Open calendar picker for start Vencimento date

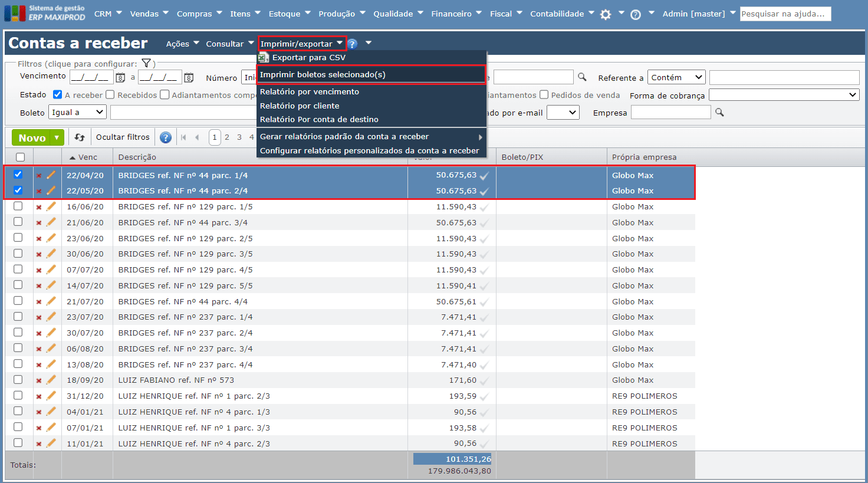pos(120,77)
